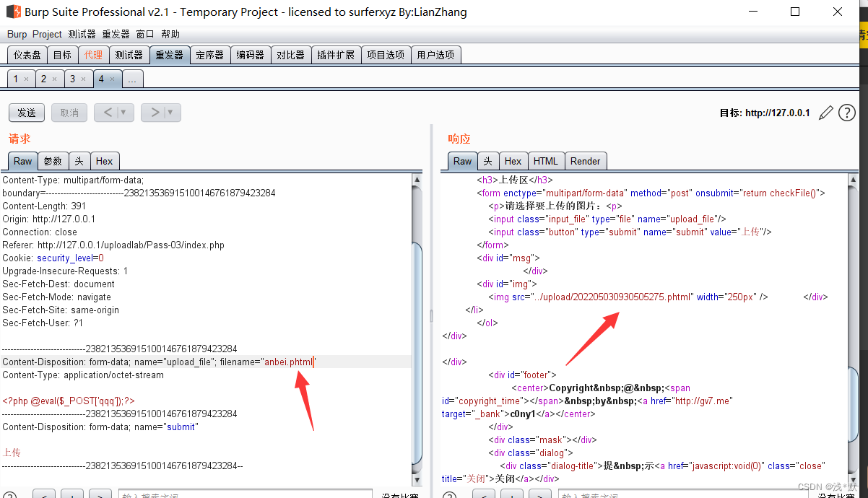Close repeater tab 1 with its x

pos(26,79)
